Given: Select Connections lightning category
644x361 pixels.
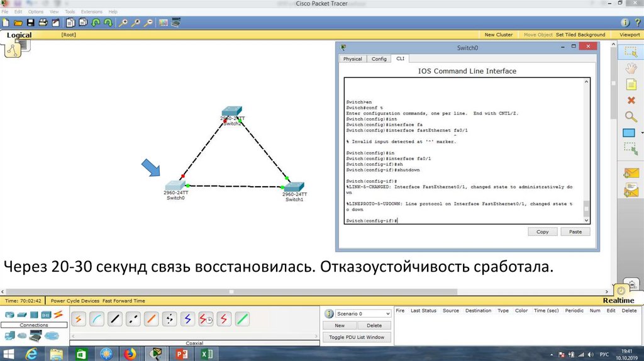Looking at the screenshot, I should tap(58, 314).
